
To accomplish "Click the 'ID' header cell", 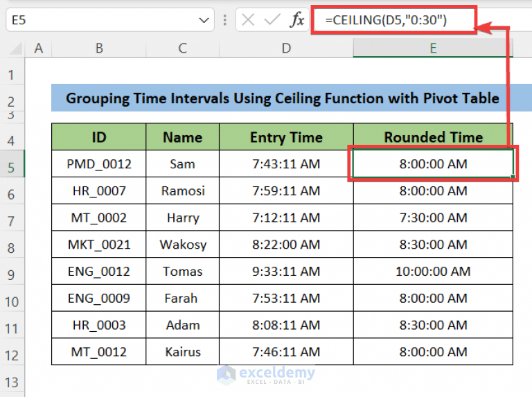I will (99, 137).
